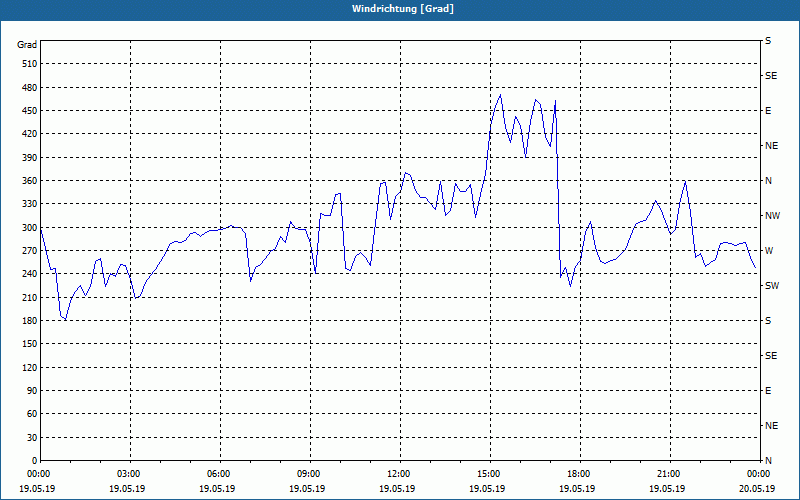Click the 21:00 time axis label
The image size is (800, 500).
point(670,474)
